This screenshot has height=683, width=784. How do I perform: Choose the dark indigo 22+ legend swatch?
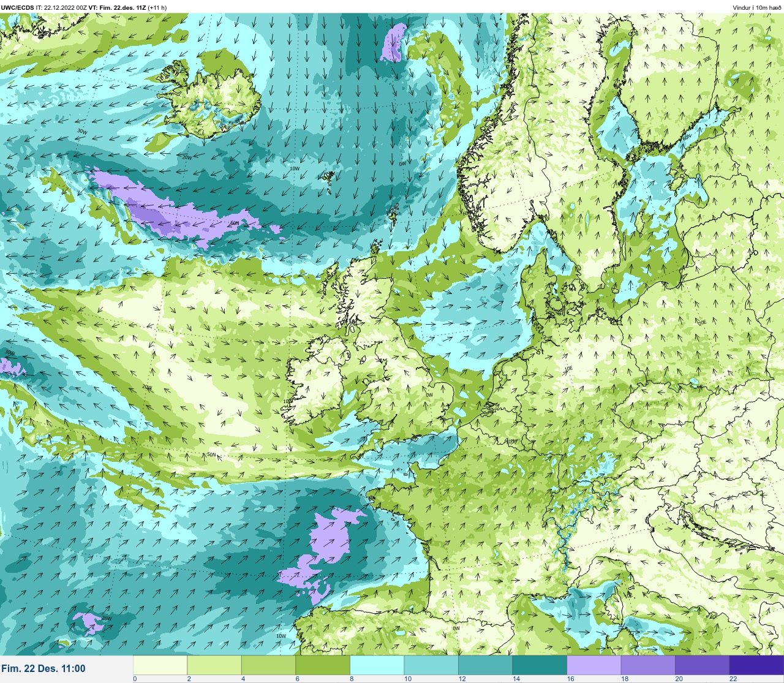756,665
